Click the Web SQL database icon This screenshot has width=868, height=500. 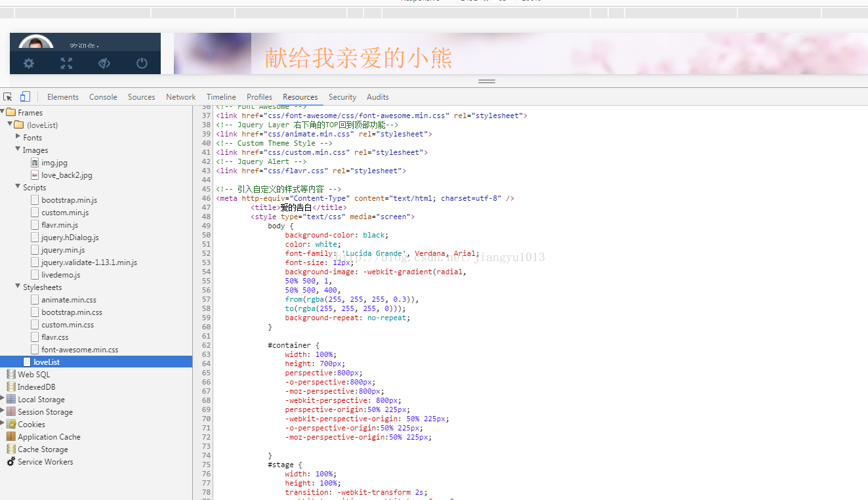[x=11, y=374]
